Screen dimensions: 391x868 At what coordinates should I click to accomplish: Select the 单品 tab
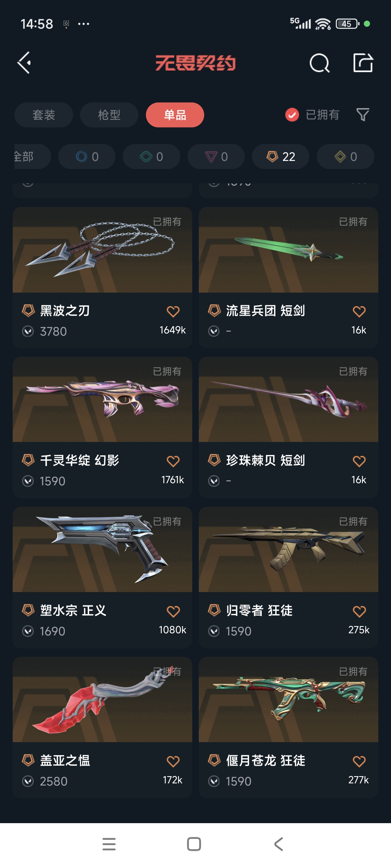click(x=175, y=115)
